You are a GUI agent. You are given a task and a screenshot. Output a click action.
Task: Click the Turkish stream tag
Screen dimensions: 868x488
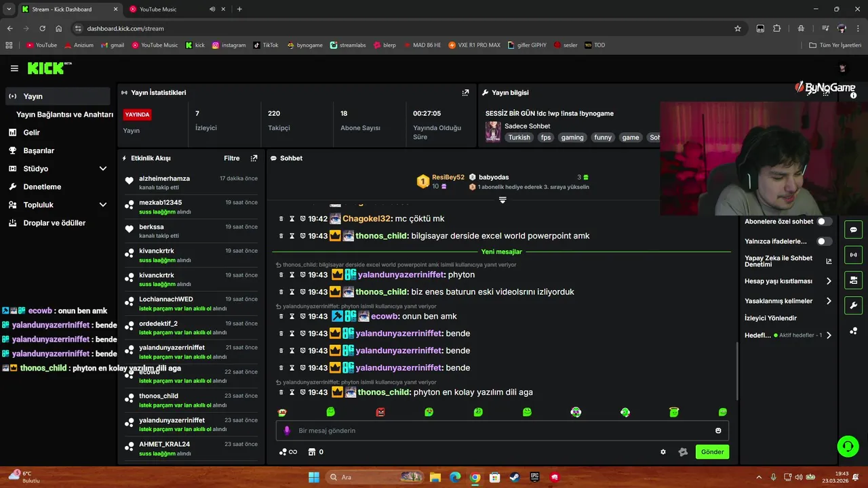519,138
